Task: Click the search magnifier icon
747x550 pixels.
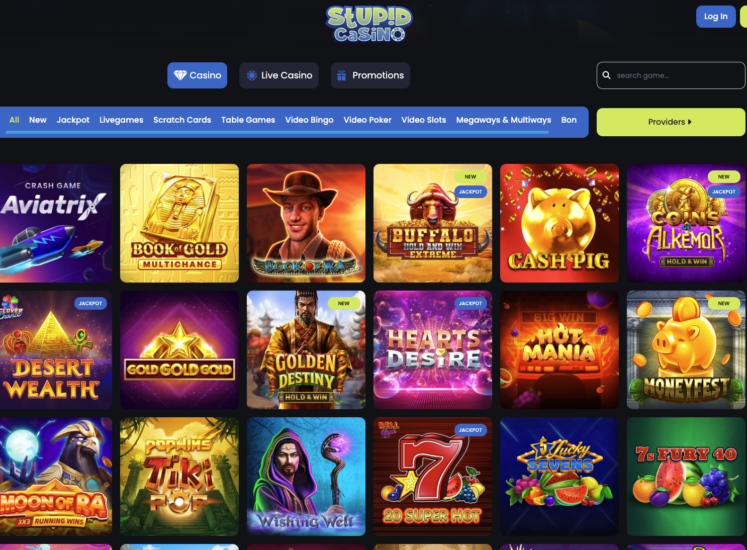Action: pos(606,75)
